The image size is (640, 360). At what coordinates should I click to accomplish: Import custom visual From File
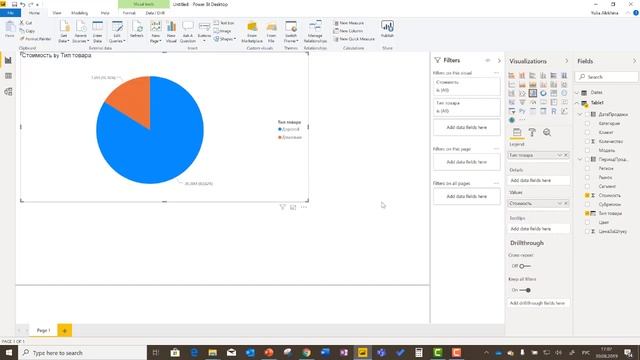click(x=271, y=32)
